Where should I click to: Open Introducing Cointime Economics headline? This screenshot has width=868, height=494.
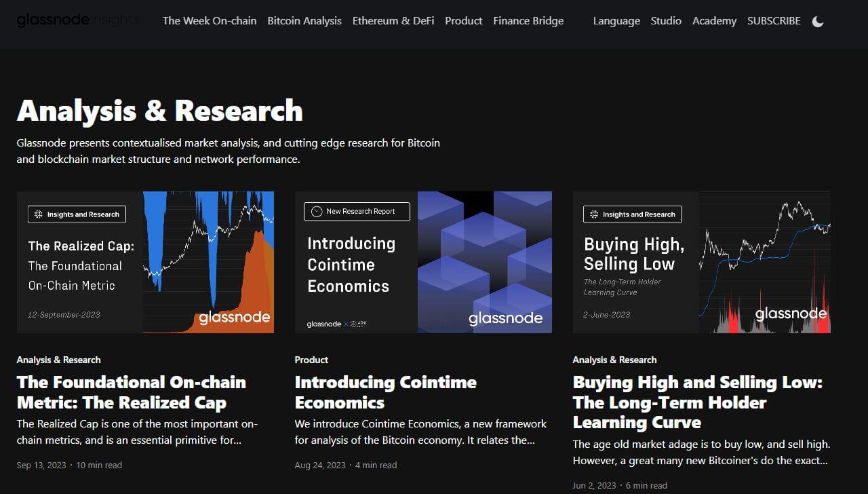[385, 392]
